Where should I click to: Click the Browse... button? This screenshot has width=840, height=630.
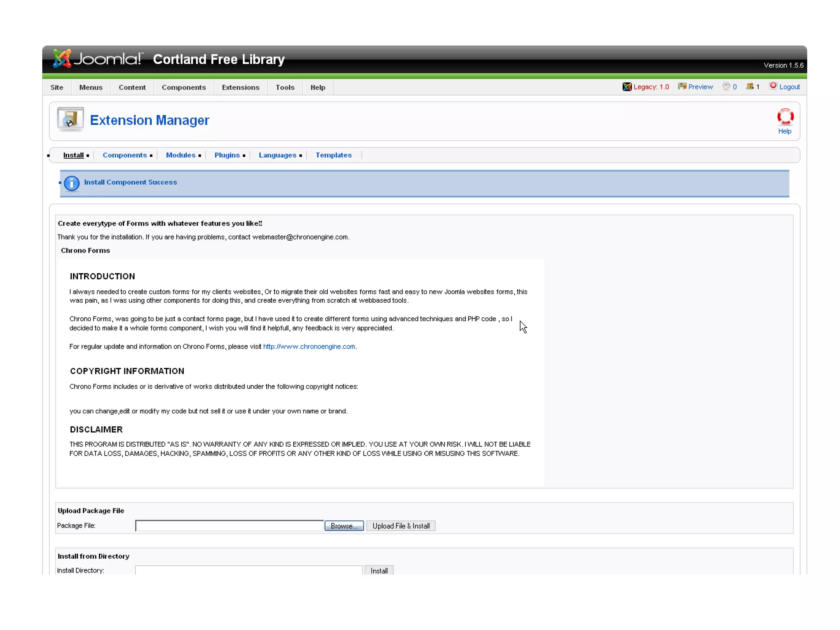(344, 526)
